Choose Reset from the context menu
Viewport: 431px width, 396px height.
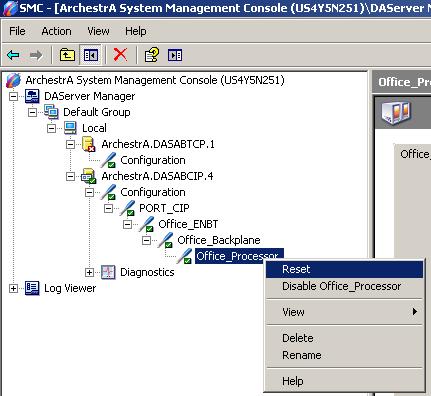(x=344, y=269)
